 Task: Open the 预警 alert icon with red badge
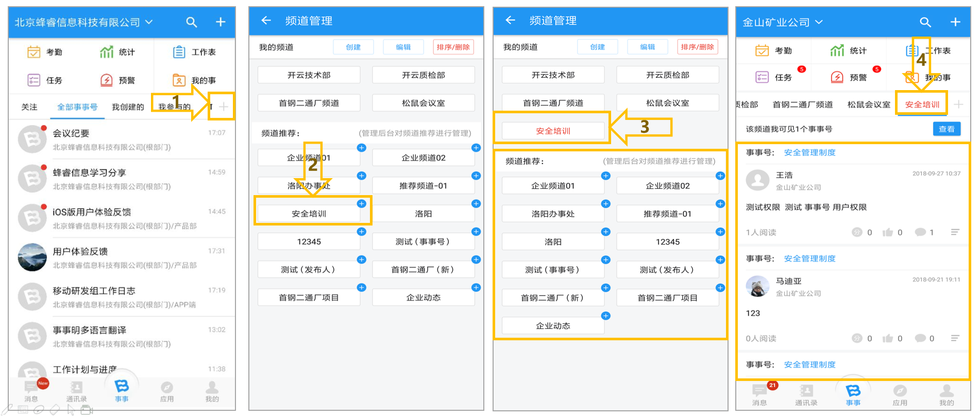(x=837, y=77)
